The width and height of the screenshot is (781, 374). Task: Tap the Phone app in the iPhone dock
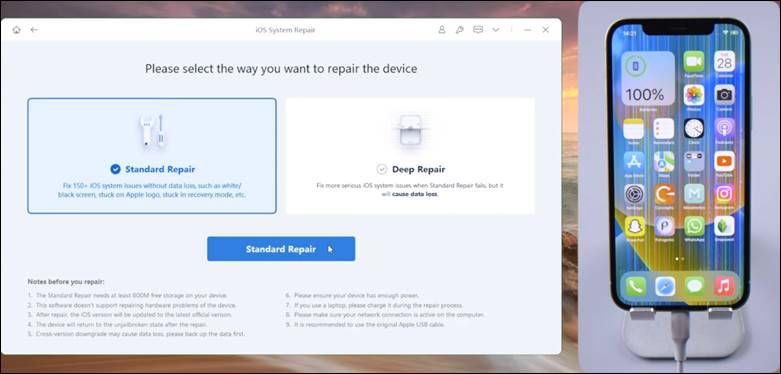point(636,286)
